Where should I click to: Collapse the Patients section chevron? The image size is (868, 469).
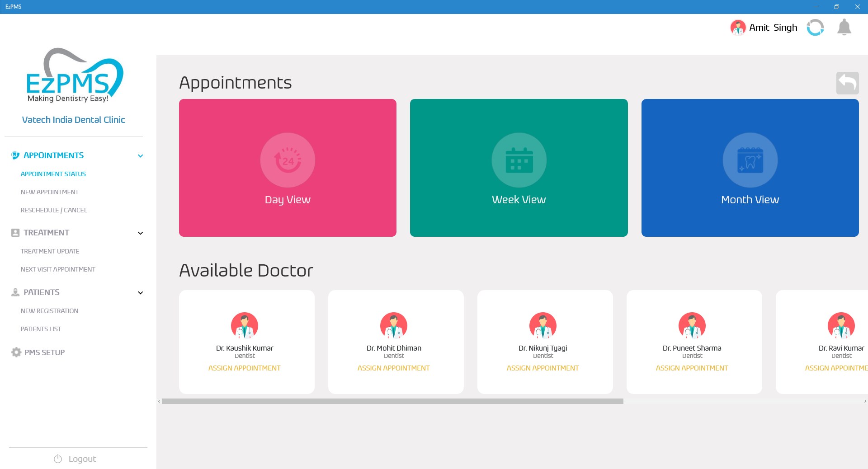coord(141,293)
